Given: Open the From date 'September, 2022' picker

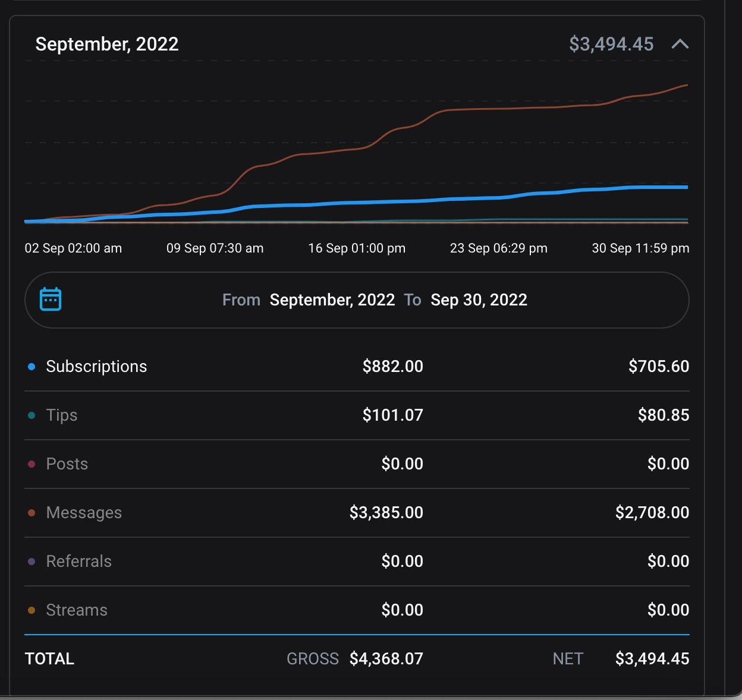Looking at the screenshot, I should pos(332,300).
